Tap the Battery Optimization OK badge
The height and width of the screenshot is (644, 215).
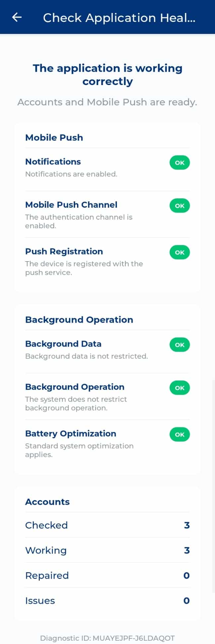pos(179,434)
